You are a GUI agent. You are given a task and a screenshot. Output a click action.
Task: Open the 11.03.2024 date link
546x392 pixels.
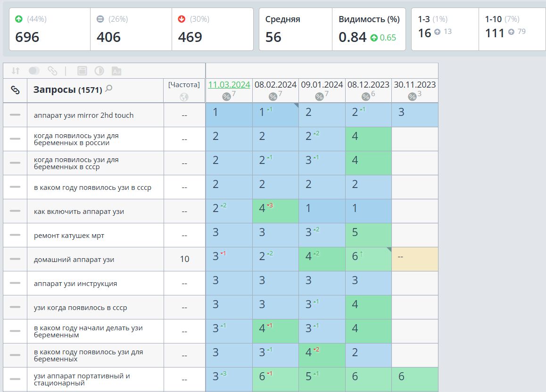pyautogui.click(x=229, y=84)
